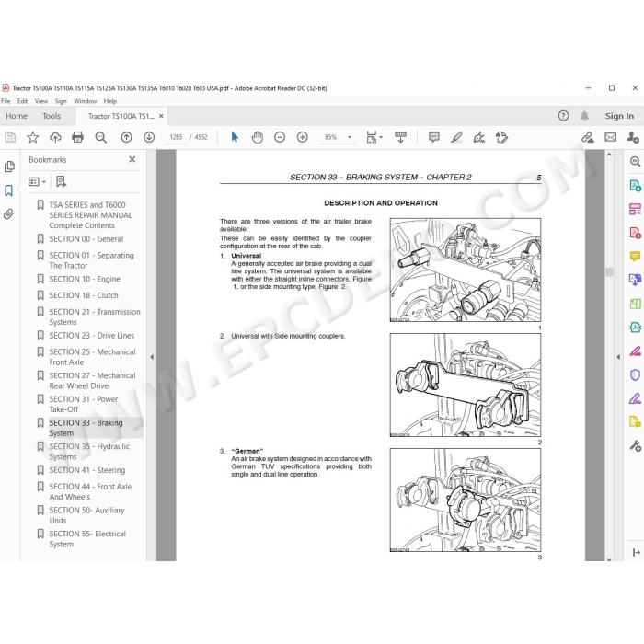Print the document using printer icon
This screenshot has width=644, height=644.
(x=77, y=137)
